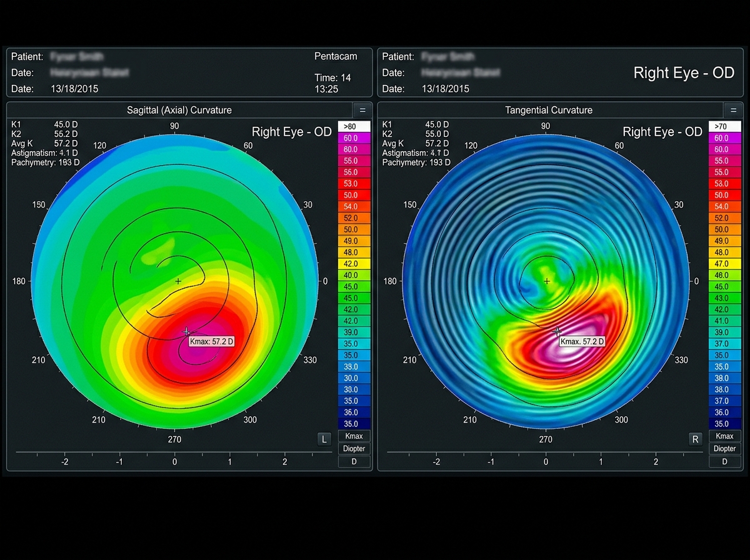Click the R button under the tangential map
Image resolution: width=750 pixels, height=560 pixels.
(x=696, y=439)
